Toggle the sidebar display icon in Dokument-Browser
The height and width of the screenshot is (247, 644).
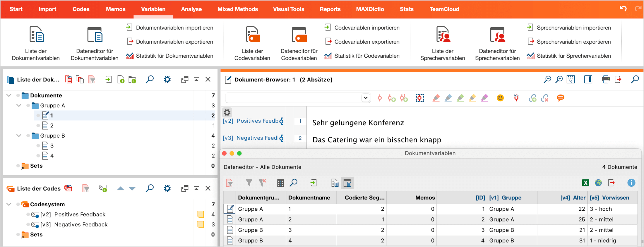click(x=588, y=79)
